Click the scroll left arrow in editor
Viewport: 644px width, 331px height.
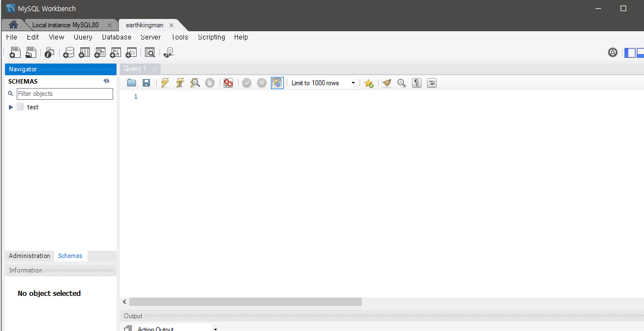pos(124,302)
